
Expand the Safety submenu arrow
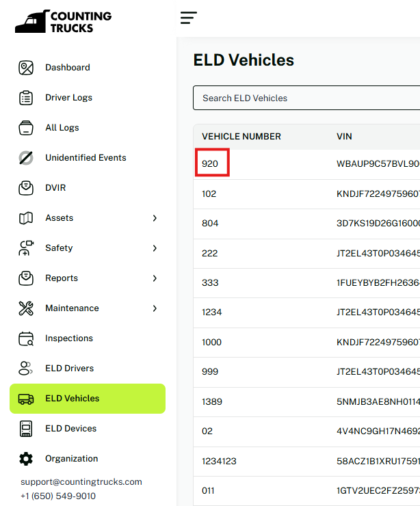pos(155,248)
